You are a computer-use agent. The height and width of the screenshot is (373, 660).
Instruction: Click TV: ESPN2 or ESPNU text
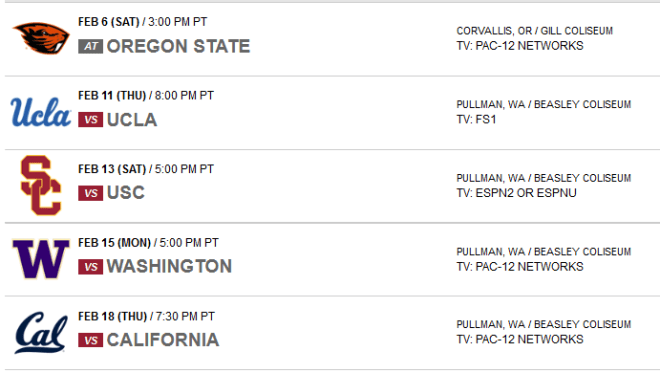pyautogui.click(x=516, y=193)
